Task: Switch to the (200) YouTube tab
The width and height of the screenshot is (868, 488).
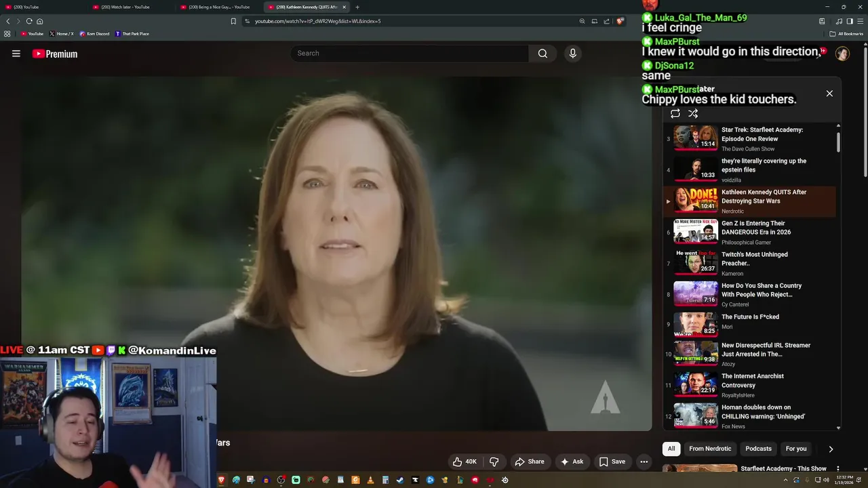Action: tap(44, 7)
